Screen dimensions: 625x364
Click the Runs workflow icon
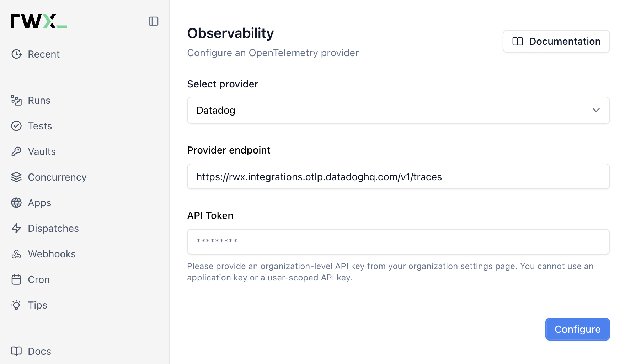pyautogui.click(x=16, y=100)
